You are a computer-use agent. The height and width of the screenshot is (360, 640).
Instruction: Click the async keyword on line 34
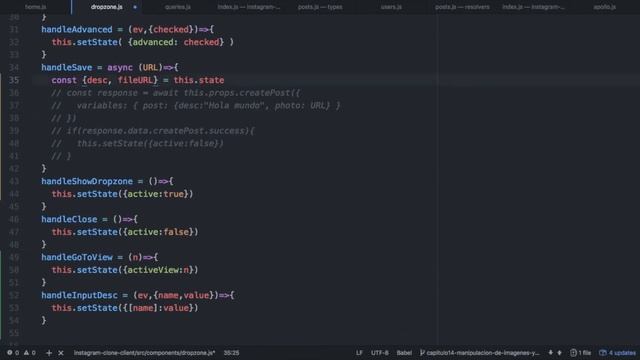pos(120,67)
